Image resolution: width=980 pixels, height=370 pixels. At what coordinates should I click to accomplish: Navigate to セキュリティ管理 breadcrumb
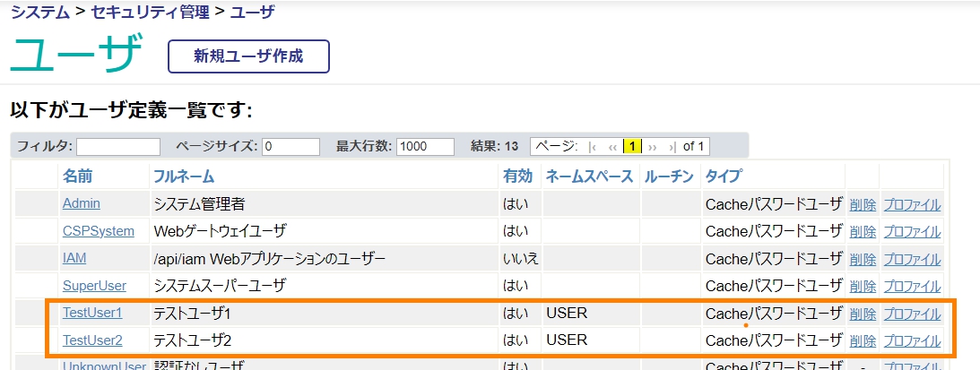tap(152, 13)
